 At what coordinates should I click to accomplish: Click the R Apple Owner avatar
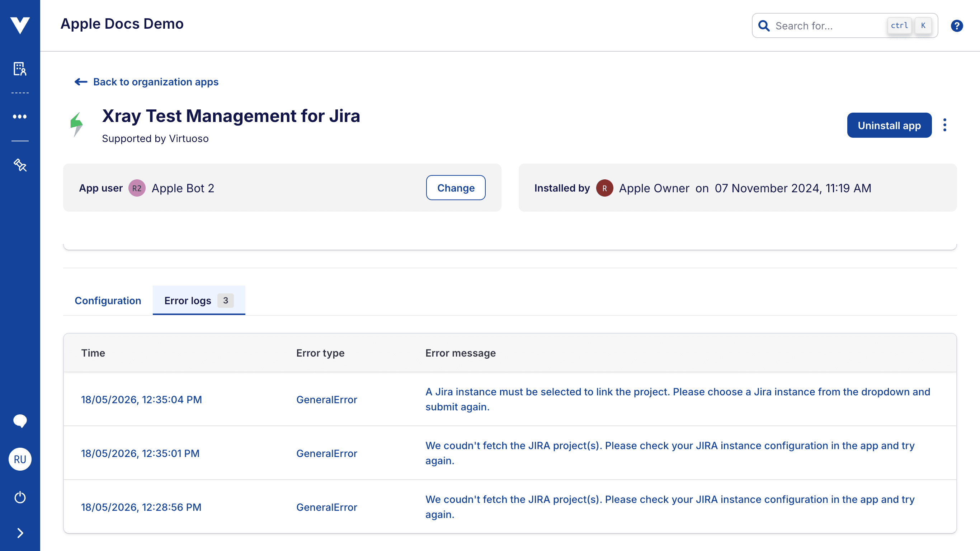pyautogui.click(x=604, y=188)
